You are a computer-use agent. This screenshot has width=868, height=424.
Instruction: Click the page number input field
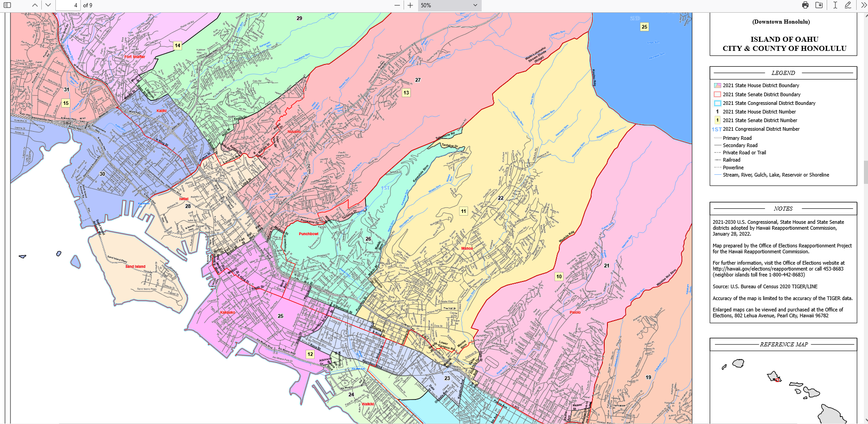68,5
